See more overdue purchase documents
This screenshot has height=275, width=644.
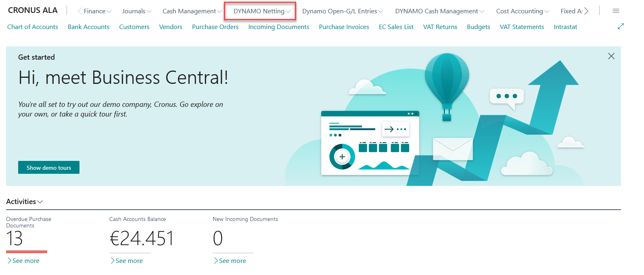[x=25, y=261]
